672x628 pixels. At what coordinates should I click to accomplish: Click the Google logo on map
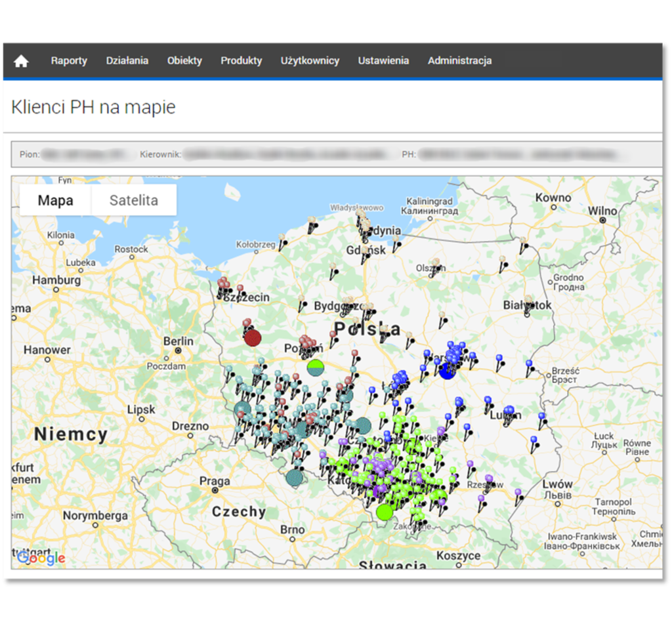pyautogui.click(x=41, y=557)
